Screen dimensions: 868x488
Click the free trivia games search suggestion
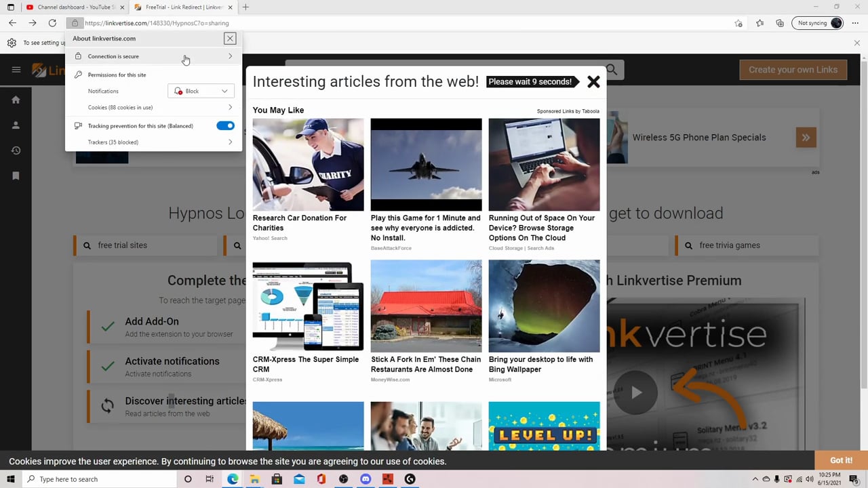pos(747,245)
